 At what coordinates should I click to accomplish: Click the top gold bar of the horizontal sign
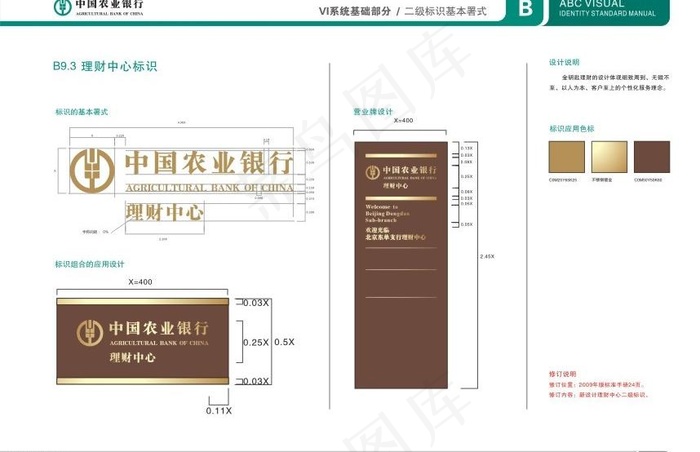142,301
